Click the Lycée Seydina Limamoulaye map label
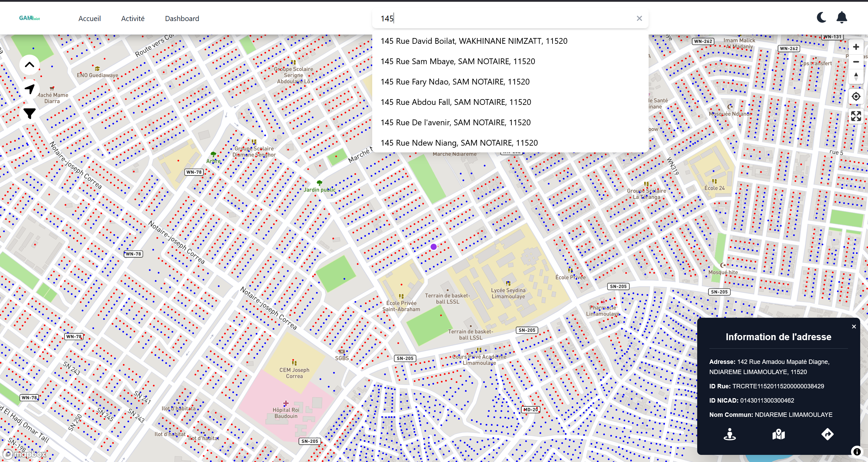This screenshot has height=462, width=868. coord(508,293)
